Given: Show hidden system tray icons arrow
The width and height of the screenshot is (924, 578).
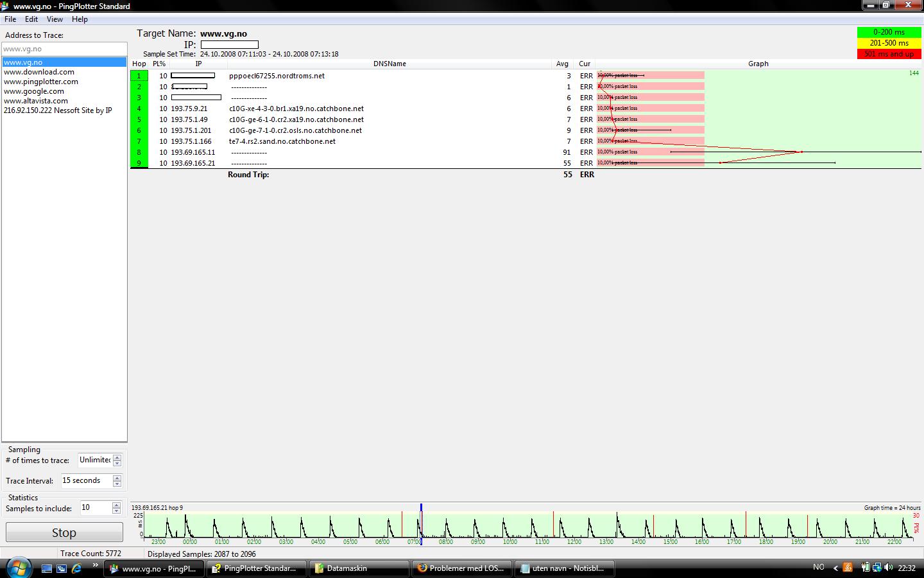Looking at the screenshot, I should (835, 568).
